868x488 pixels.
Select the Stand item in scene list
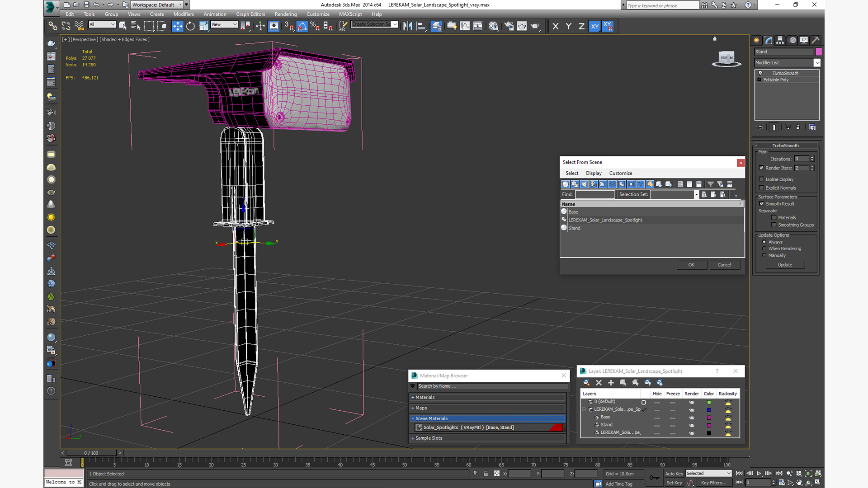point(574,228)
